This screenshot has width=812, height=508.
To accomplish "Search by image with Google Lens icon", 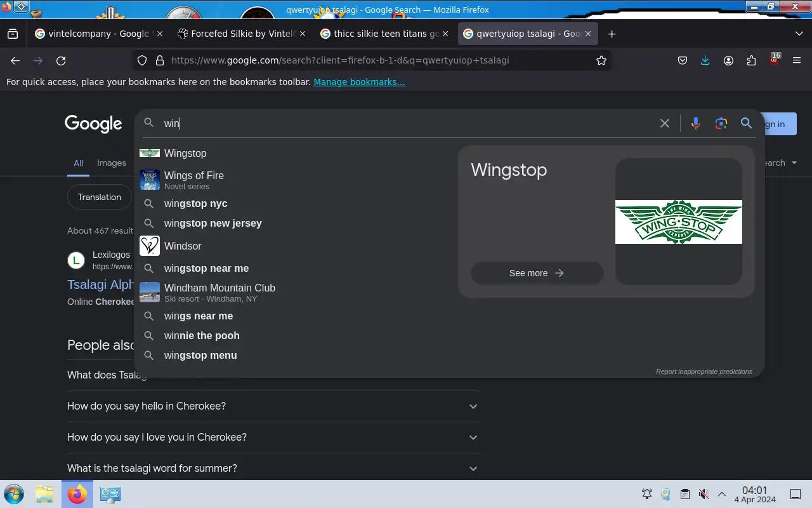I will point(721,123).
